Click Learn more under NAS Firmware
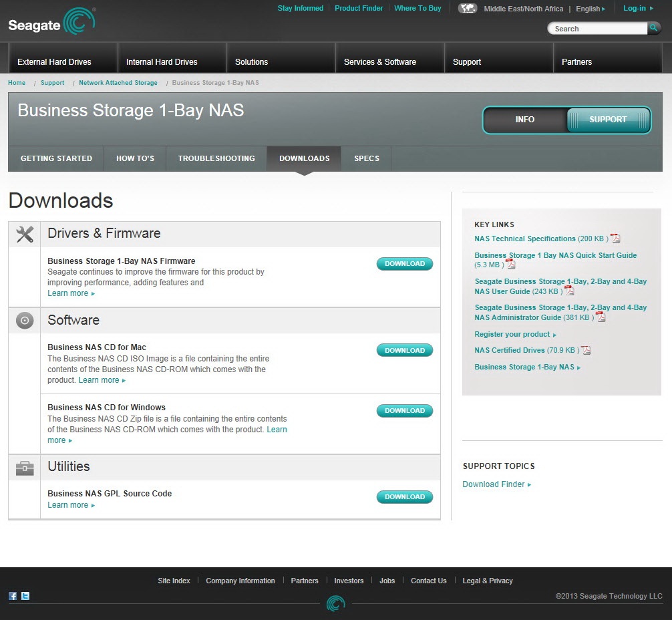 71,293
